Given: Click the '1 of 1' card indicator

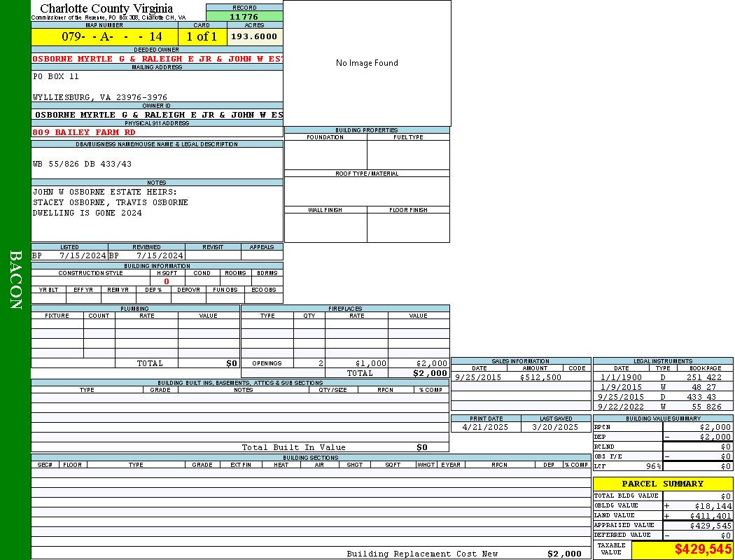Looking at the screenshot, I should 202,36.
